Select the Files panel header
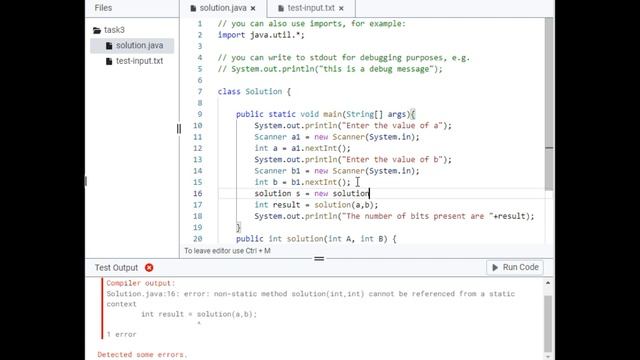 (103, 8)
